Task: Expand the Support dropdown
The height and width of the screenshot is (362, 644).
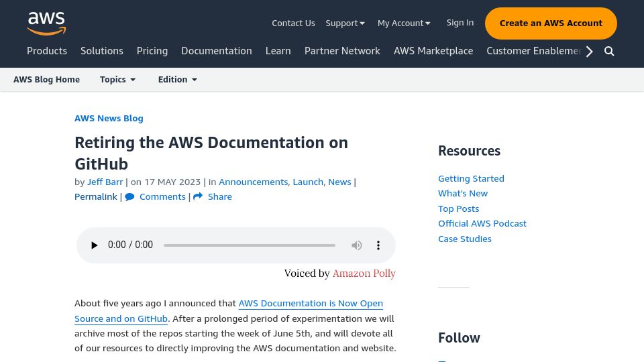Action: click(345, 23)
